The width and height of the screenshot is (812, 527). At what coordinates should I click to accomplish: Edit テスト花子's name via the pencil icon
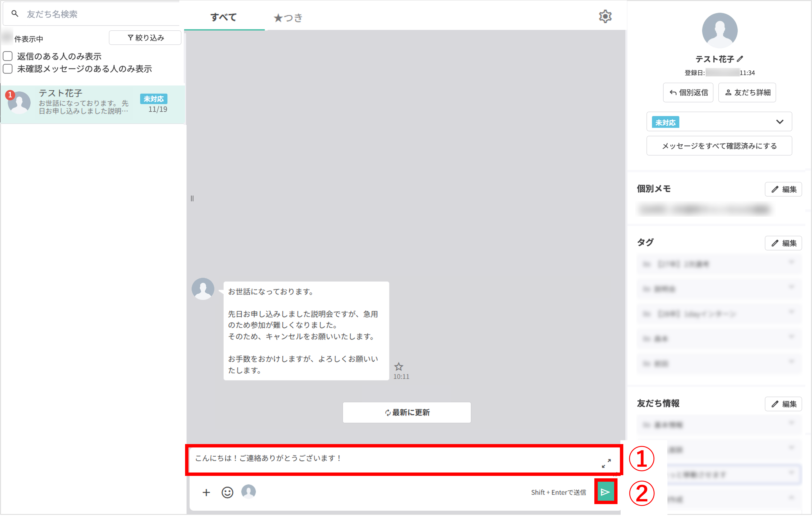click(x=739, y=59)
